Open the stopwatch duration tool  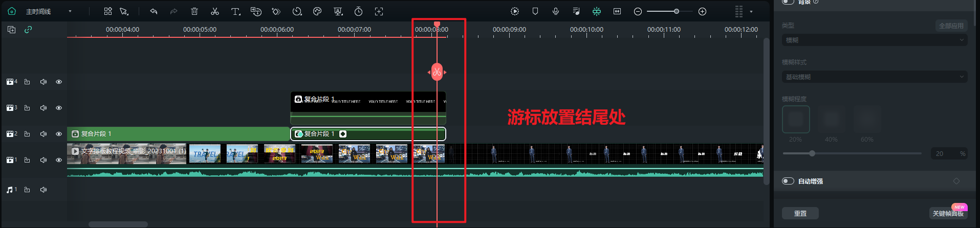tap(358, 11)
